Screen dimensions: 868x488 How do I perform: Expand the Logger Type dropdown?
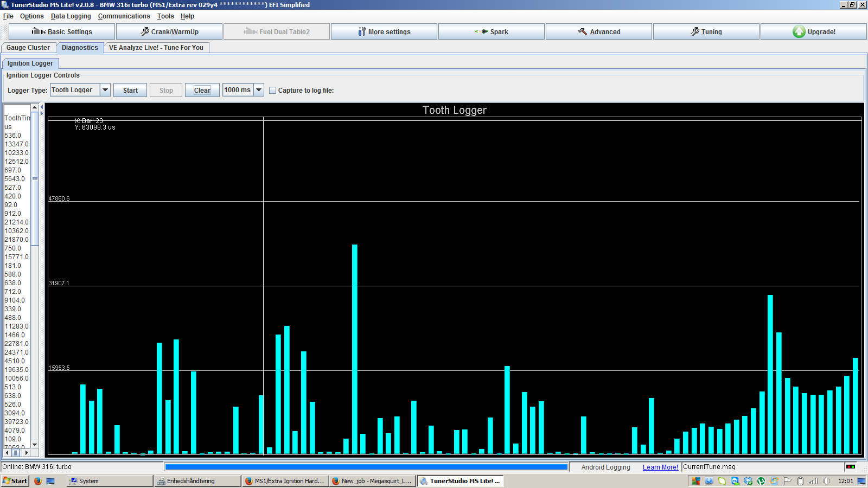click(105, 90)
